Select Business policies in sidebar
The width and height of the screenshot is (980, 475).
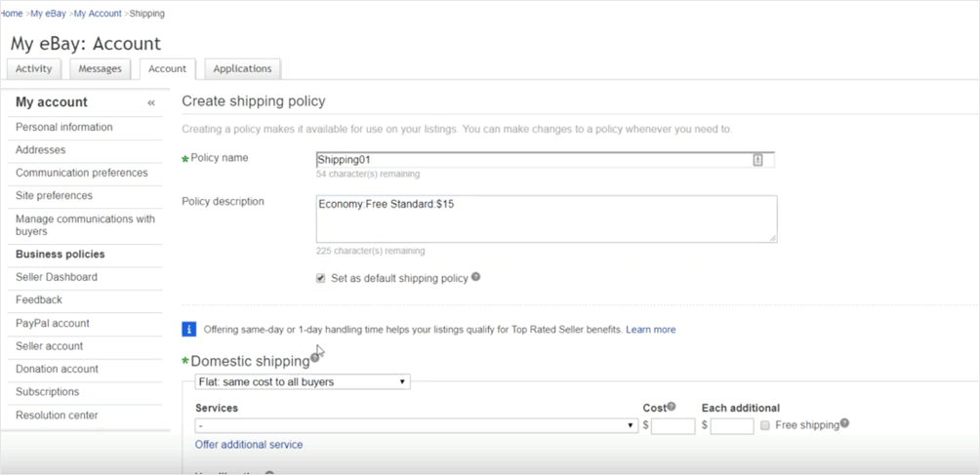click(60, 254)
